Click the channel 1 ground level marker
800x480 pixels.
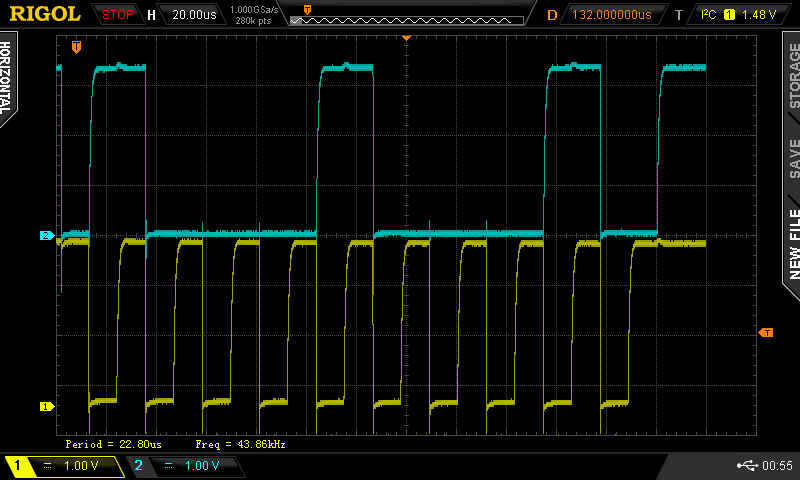[x=47, y=407]
